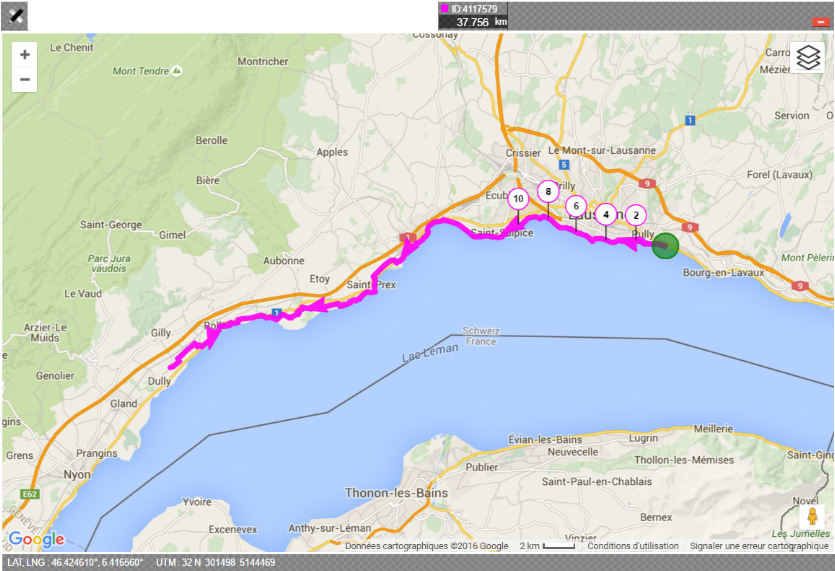Click the track ID:4117579 label
The image size is (835, 571).
pos(474,9)
